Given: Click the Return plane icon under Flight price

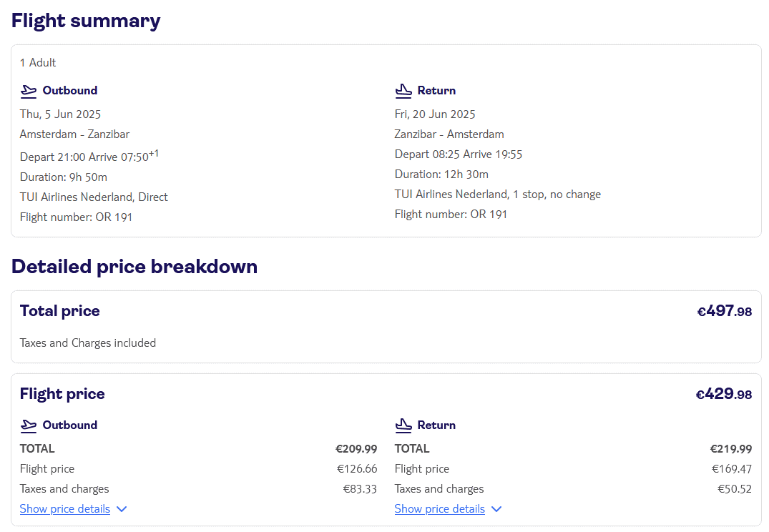Looking at the screenshot, I should click(403, 425).
